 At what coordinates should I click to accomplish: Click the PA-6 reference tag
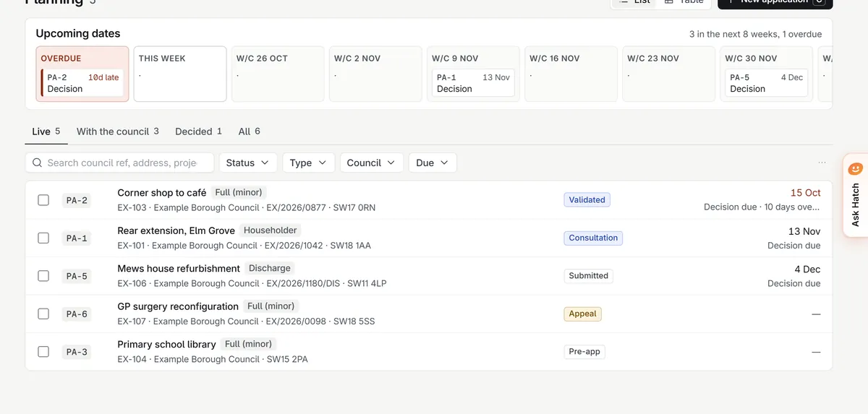coord(77,314)
